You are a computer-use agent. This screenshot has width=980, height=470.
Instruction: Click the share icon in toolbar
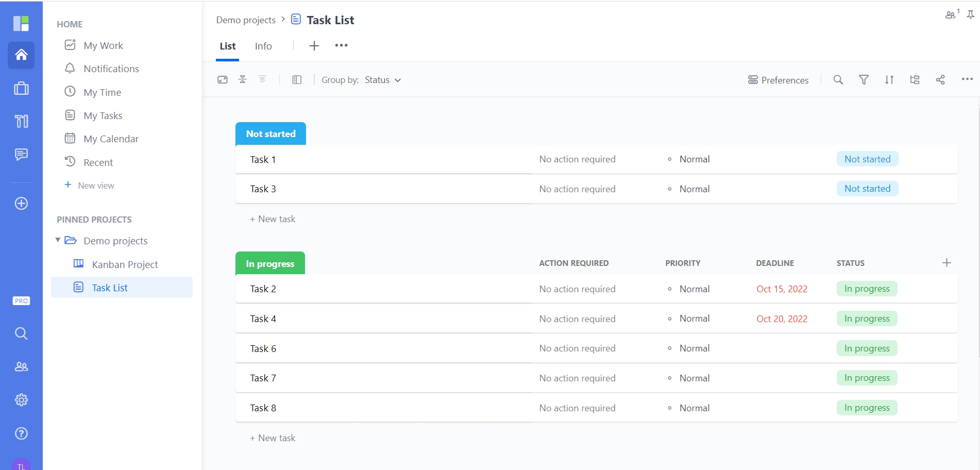(x=940, y=80)
